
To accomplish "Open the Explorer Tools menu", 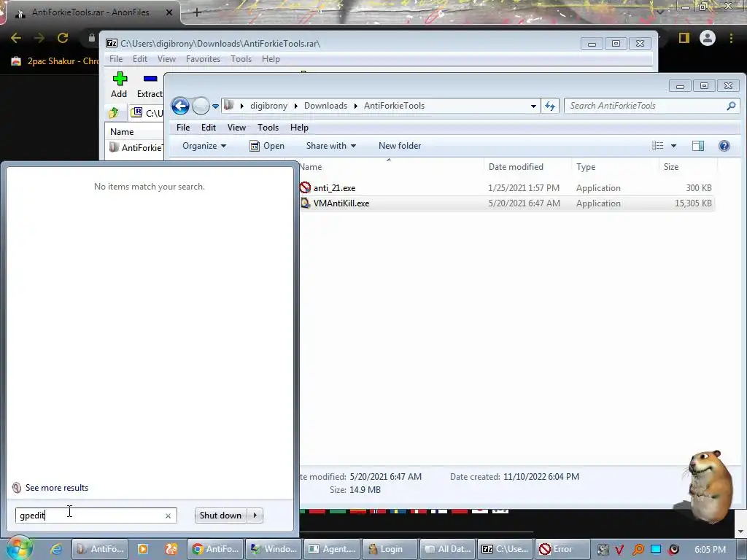I will [x=268, y=128].
